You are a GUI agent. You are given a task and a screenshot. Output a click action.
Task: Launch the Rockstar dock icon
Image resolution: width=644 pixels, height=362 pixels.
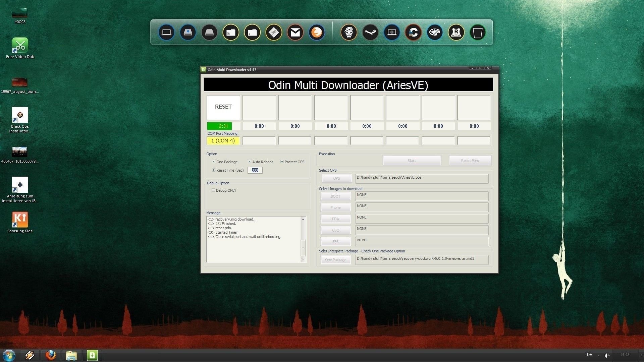tap(456, 33)
